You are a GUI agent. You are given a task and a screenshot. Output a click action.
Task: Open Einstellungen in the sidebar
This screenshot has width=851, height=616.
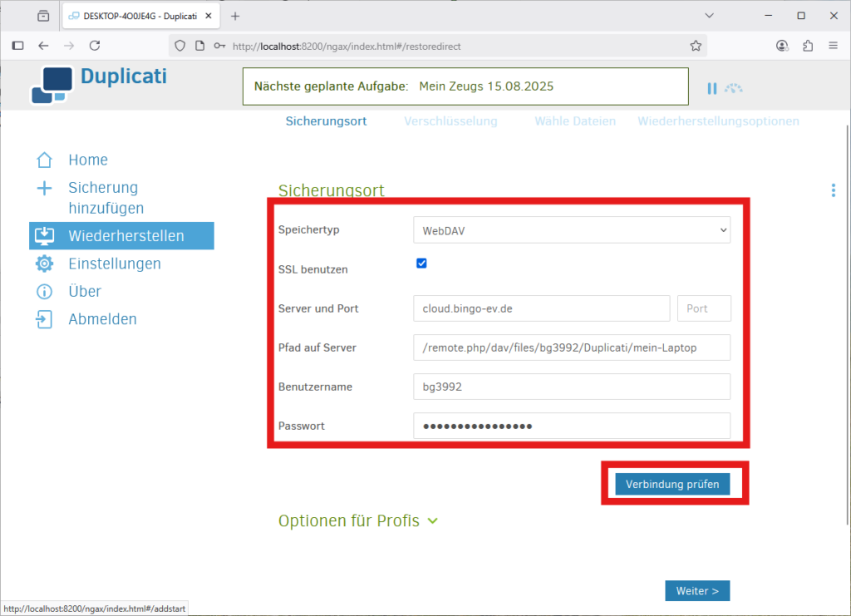(x=115, y=264)
